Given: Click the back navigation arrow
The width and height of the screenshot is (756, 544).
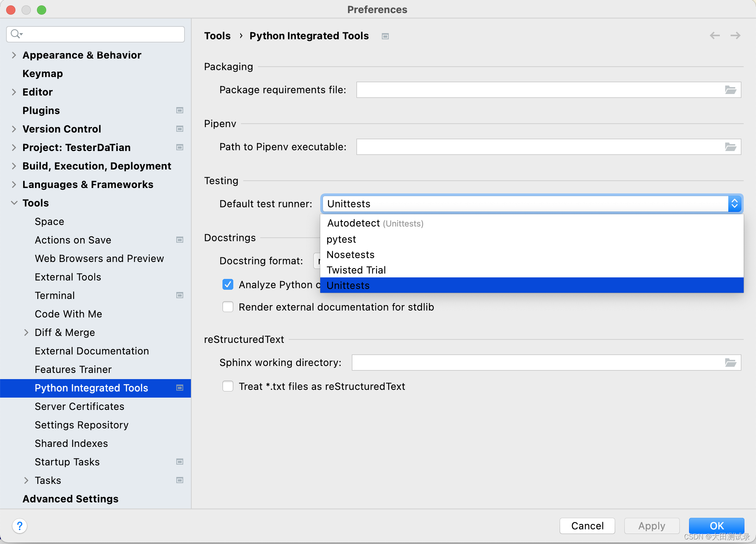Looking at the screenshot, I should 714,36.
